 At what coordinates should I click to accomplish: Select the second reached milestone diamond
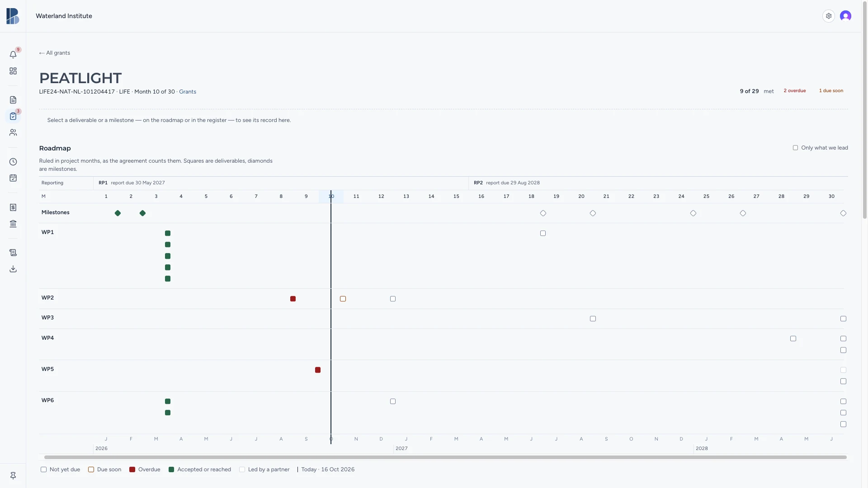pos(142,213)
